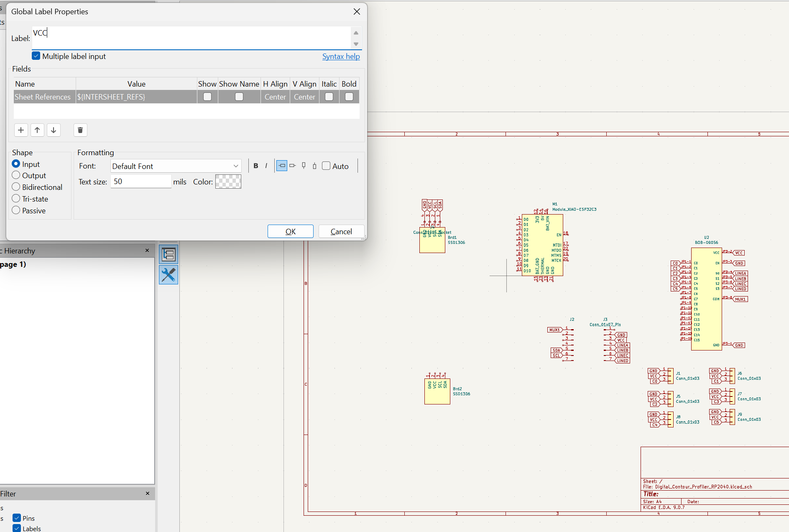Viewport: 789px width, 532px height.
Task: Enable the Auto text size checkbox
Action: coord(326,166)
